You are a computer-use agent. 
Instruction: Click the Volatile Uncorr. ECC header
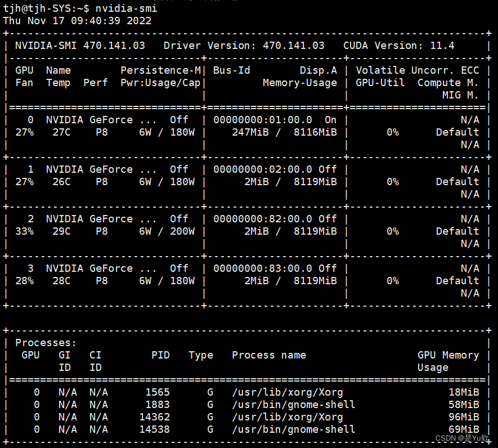click(418, 70)
